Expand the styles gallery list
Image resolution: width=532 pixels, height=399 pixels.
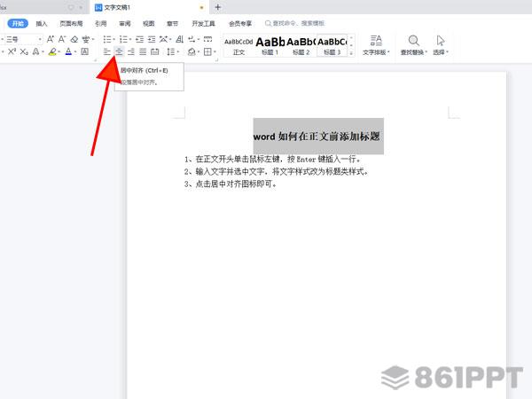click(351, 53)
